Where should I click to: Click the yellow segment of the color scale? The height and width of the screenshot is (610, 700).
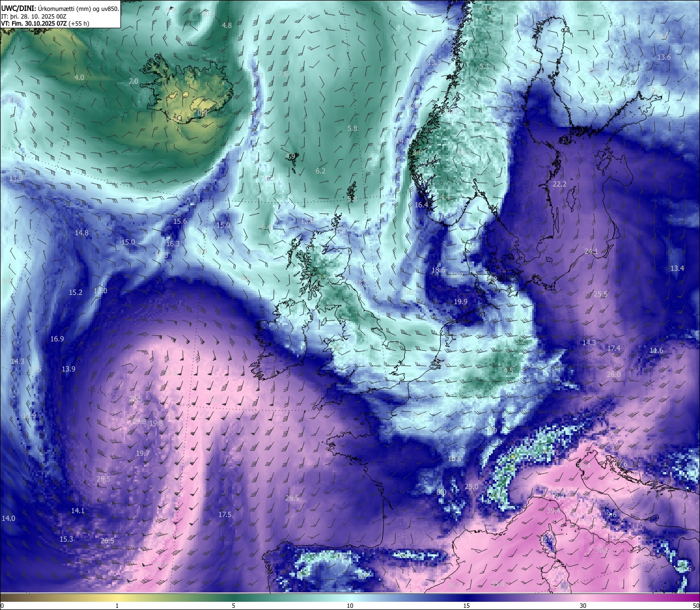pyautogui.click(x=118, y=597)
